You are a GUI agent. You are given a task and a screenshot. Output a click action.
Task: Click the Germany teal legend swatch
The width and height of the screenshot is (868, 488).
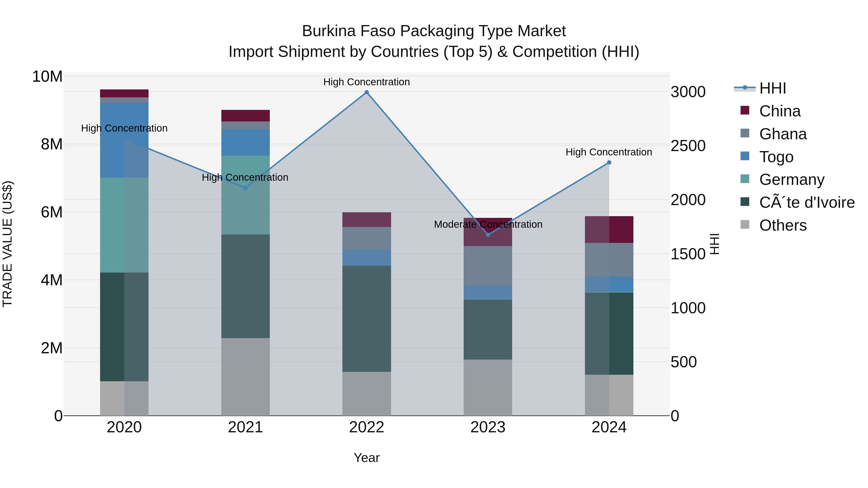[x=745, y=179]
